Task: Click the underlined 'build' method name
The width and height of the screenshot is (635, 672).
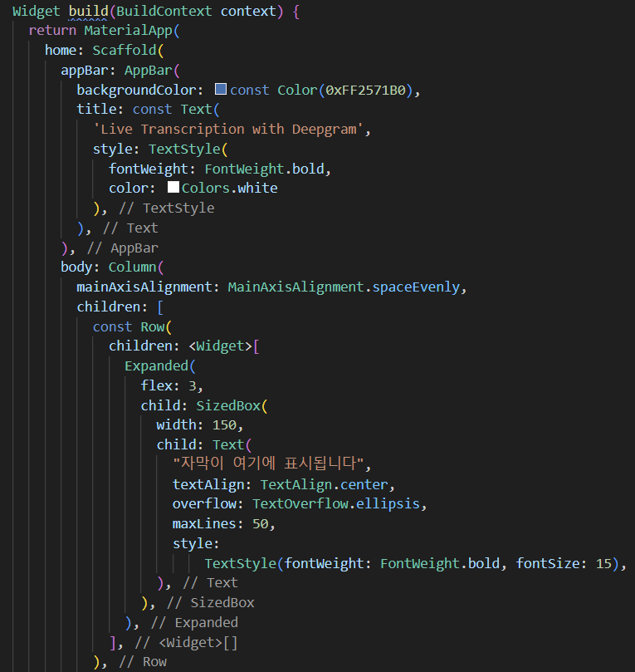Action: click(x=88, y=11)
